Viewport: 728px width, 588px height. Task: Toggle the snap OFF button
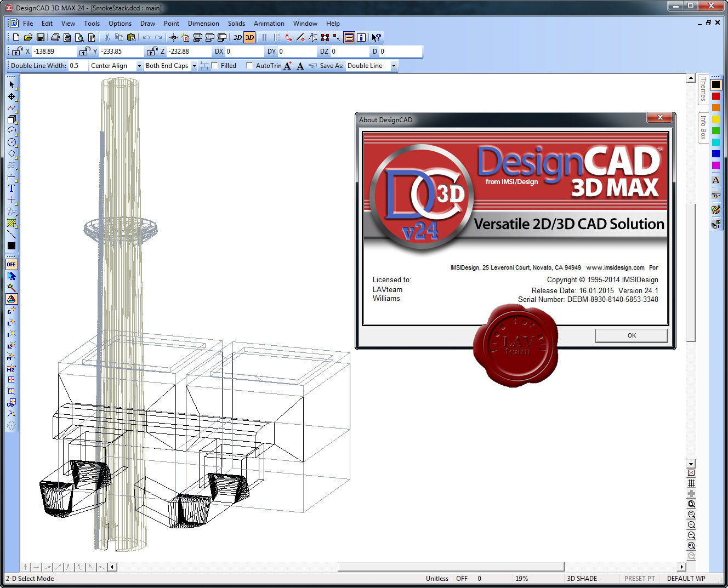(x=12, y=264)
